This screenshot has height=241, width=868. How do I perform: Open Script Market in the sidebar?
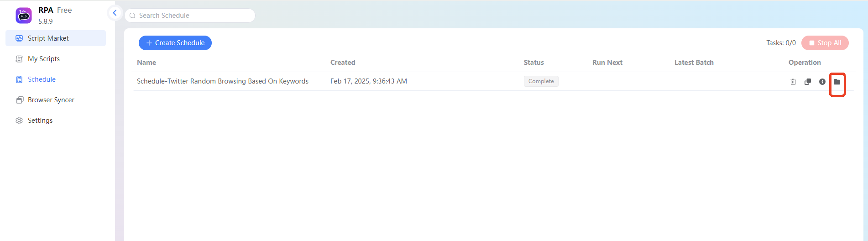click(48, 38)
